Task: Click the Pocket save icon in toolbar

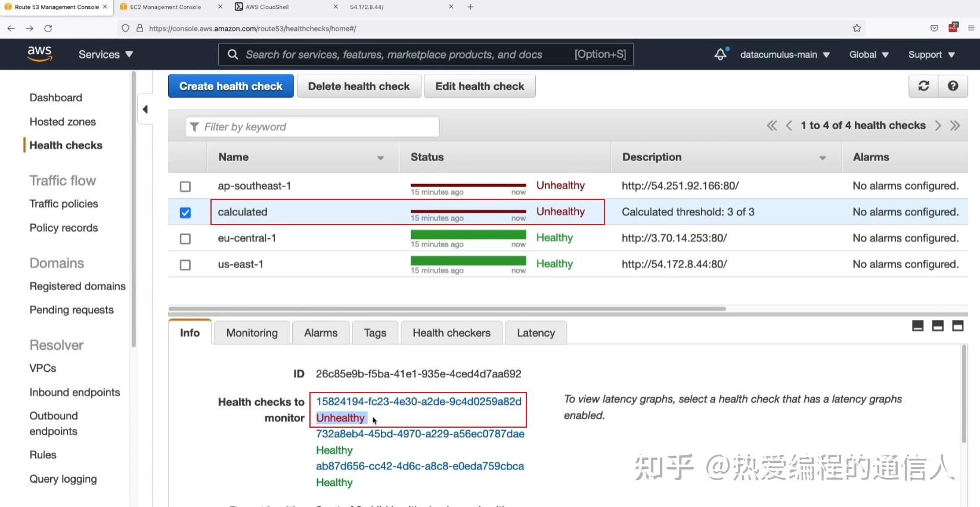Action: click(934, 28)
